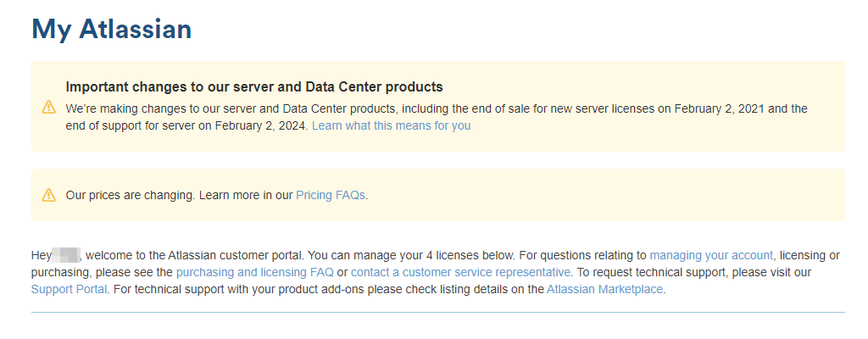
Task: Click 'contact a customer service representative' link
Action: pos(460,272)
